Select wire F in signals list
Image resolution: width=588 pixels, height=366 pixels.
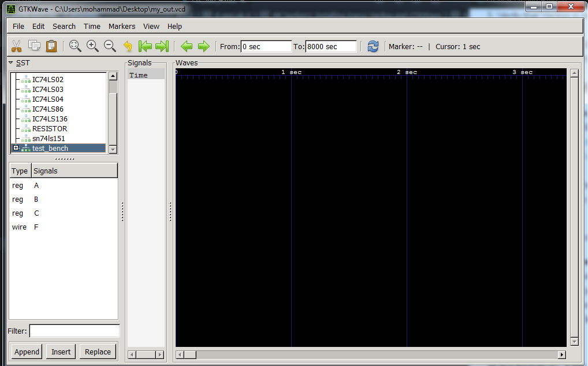(x=36, y=227)
